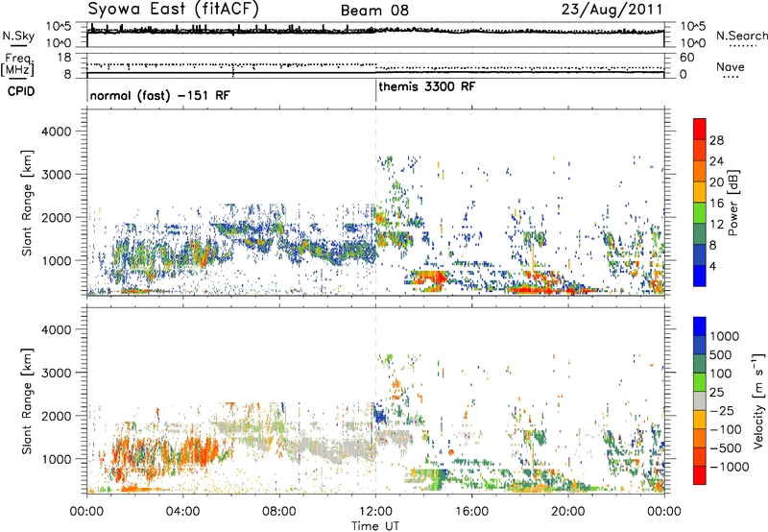The height and width of the screenshot is (532, 768).
Task: Select the 'Freq. [MHz]' axis label
Action: coord(17,64)
